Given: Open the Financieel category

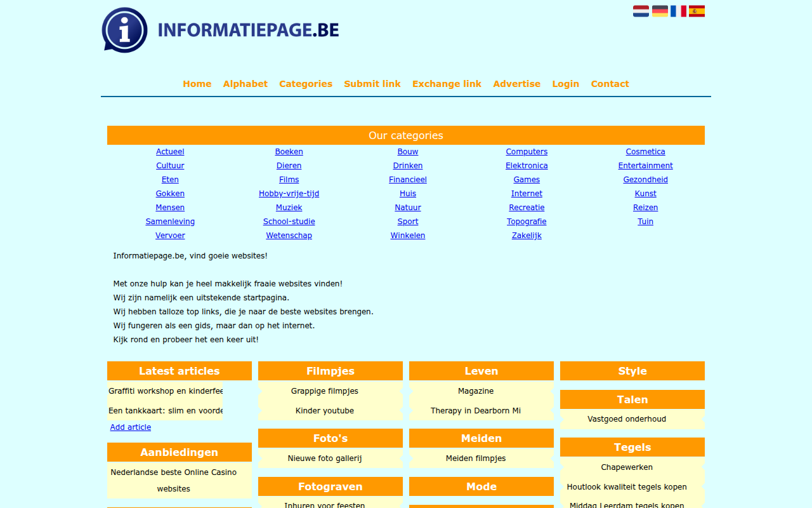Looking at the screenshot, I should tap(408, 180).
